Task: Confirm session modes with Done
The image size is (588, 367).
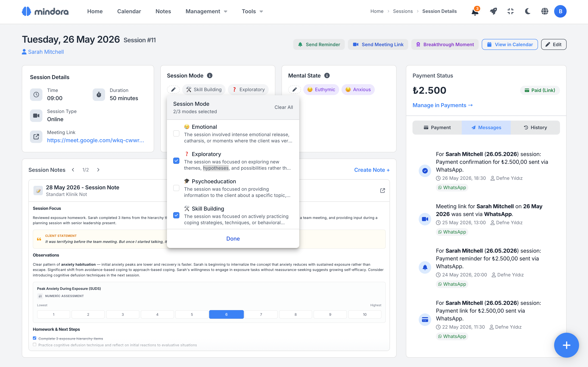Action: [233, 239]
